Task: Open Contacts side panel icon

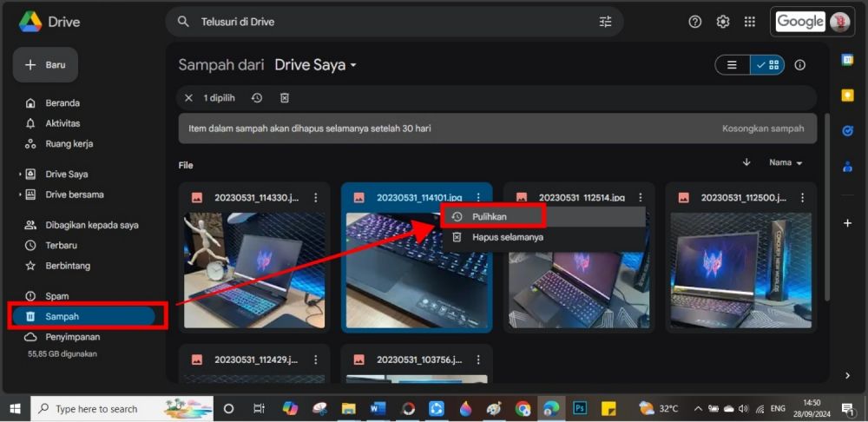Action: tap(847, 166)
